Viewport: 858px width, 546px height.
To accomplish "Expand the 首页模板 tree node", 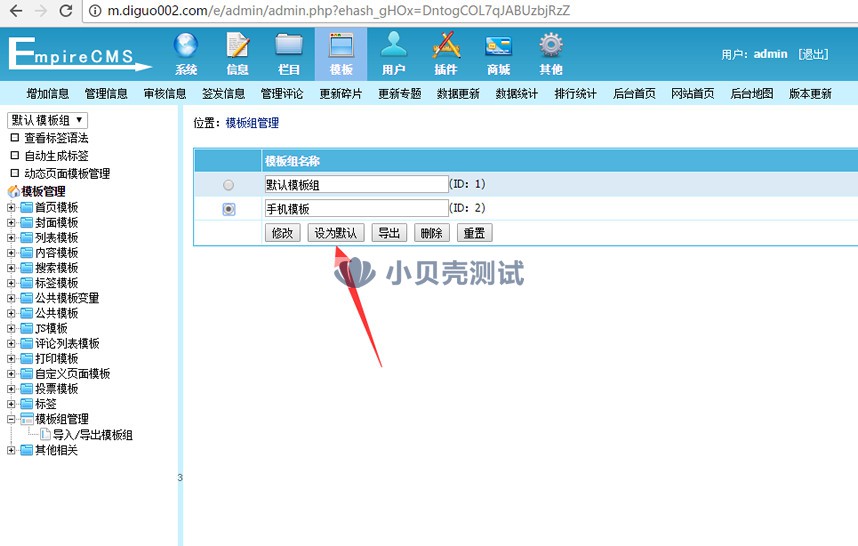I will tap(11, 208).
